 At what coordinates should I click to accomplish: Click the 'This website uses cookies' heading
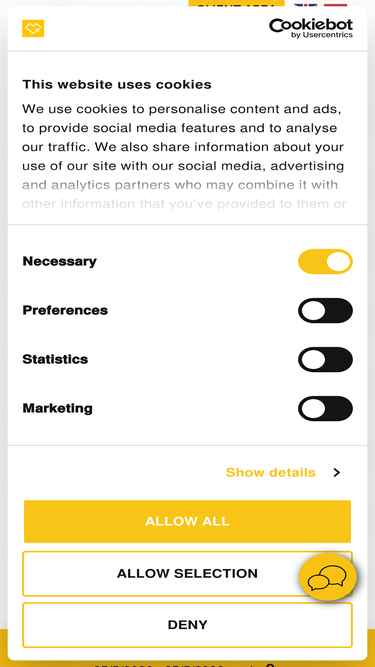117,84
